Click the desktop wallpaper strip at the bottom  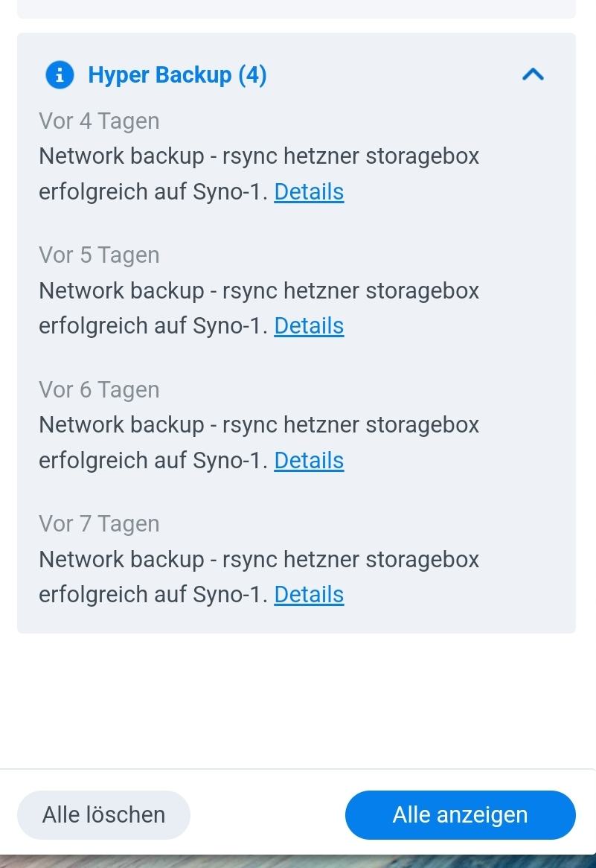pyautogui.click(x=298, y=861)
